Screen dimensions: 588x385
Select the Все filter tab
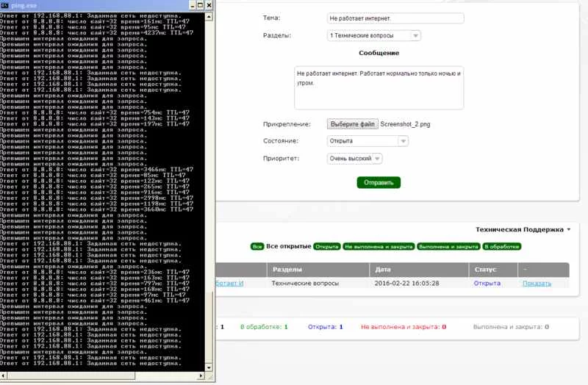[257, 247]
